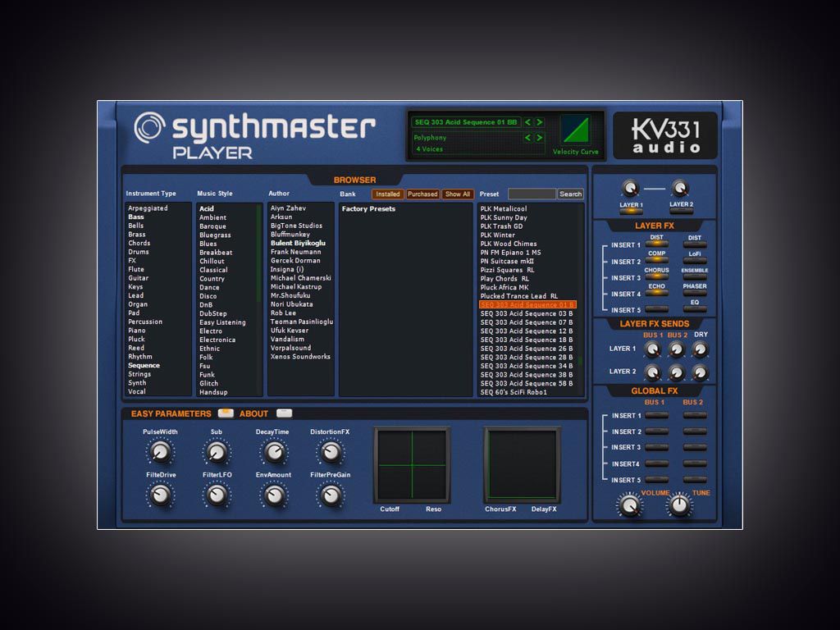840x630 pixels.
Task: Switch to the Easy Parameters tab
Action: click(x=226, y=413)
